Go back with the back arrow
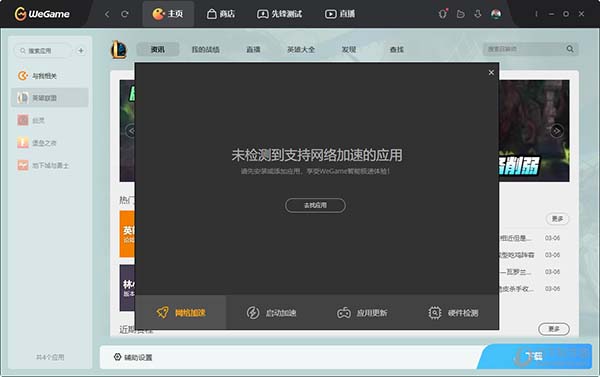Screen dimensions: 600x377 pyautogui.click(x=107, y=14)
